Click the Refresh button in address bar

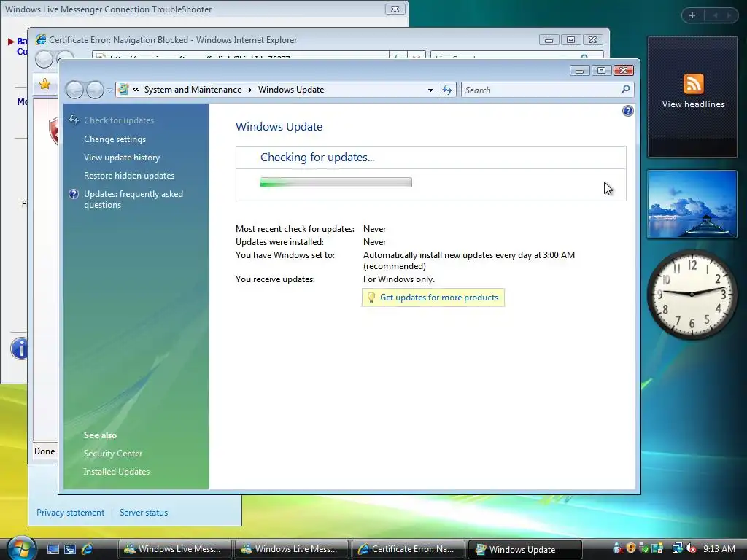pos(447,90)
